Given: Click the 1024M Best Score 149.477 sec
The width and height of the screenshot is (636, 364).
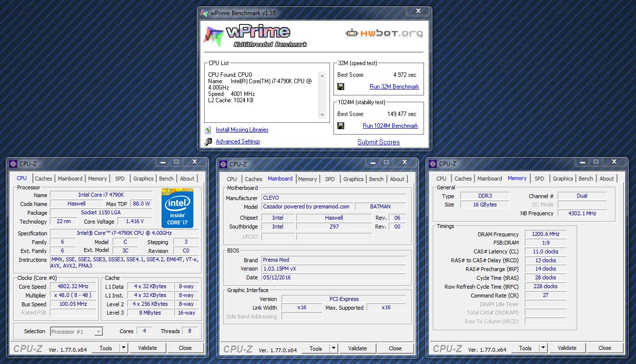Looking at the screenshot, I should (401, 114).
